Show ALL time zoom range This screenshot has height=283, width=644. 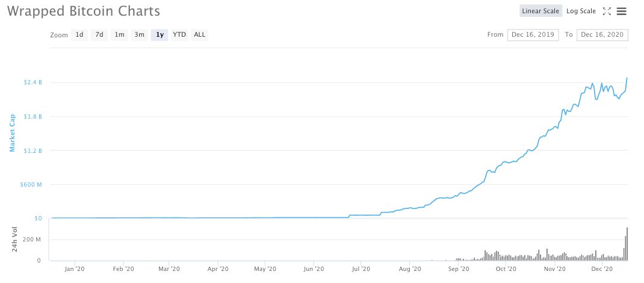click(x=200, y=35)
